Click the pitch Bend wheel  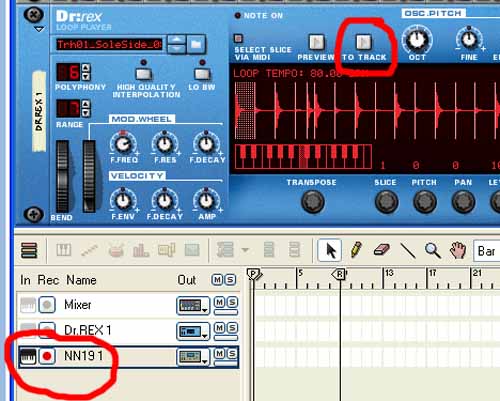[x=63, y=176]
